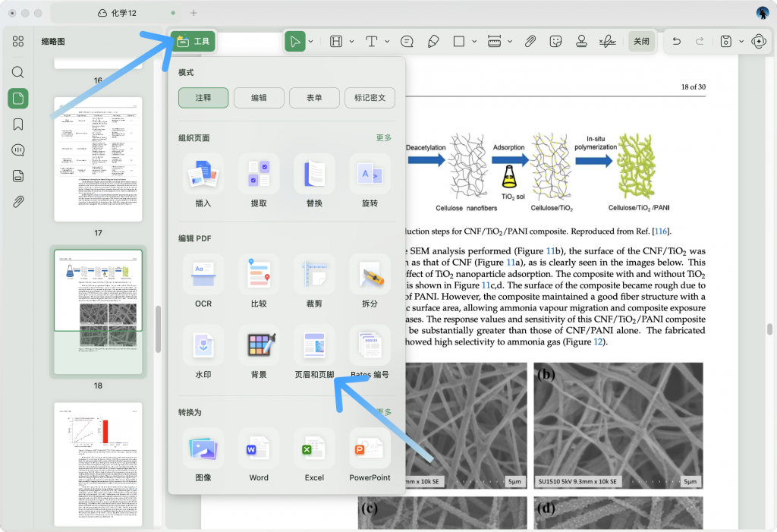Image resolution: width=777 pixels, height=532 pixels.
Task: Follow the reference [116] citation link
Action: [x=661, y=231]
